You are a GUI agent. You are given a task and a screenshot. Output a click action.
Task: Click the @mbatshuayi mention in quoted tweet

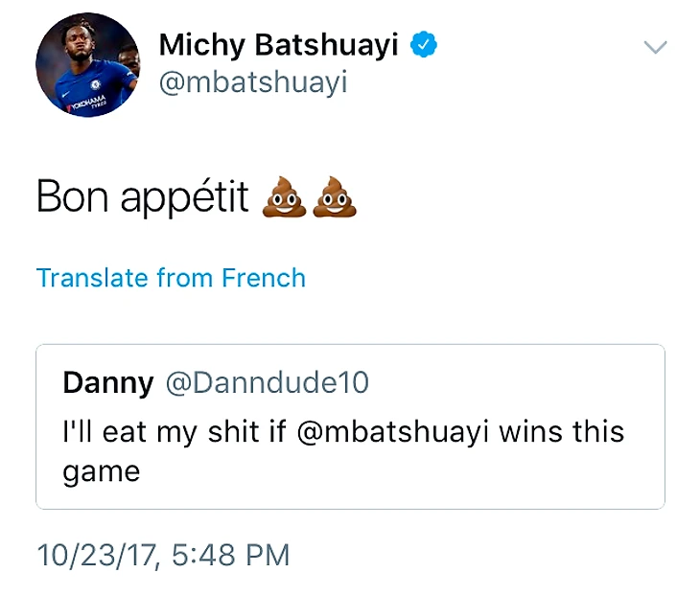[394, 432]
